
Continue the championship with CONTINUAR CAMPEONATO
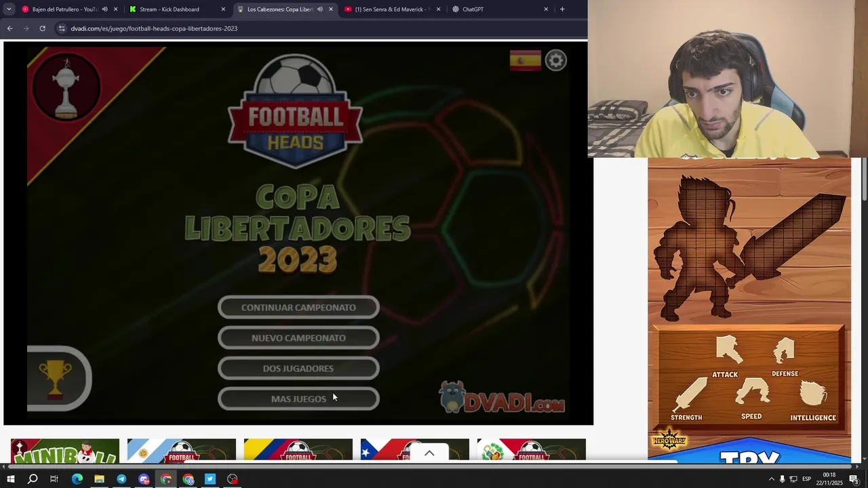(298, 308)
